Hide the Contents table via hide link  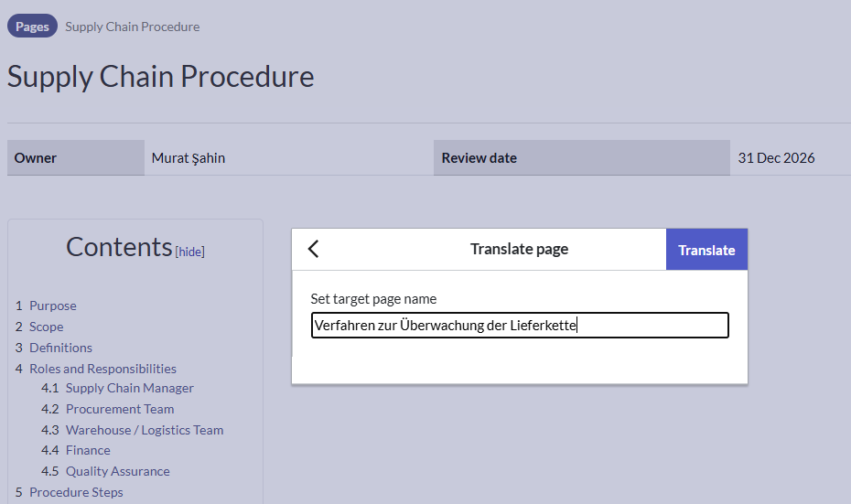tap(190, 252)
